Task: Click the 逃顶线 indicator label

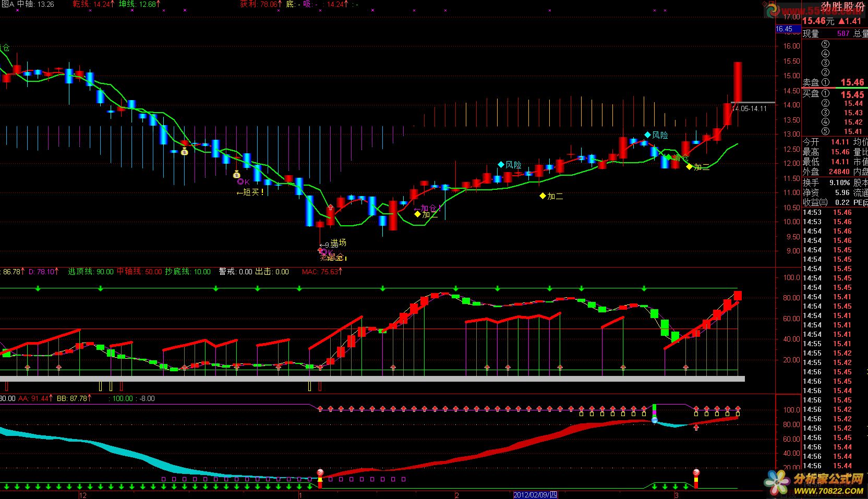Action: point(90,272)
